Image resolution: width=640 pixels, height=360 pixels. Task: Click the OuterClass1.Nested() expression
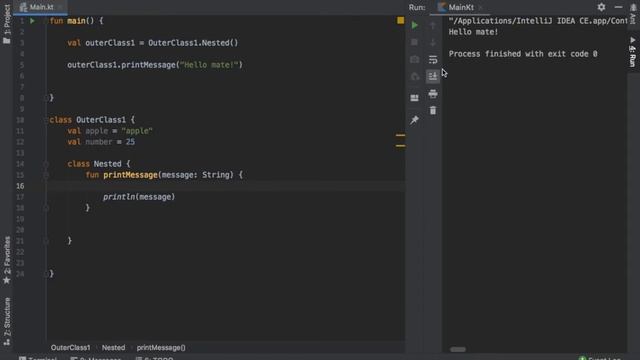(193, 43)
